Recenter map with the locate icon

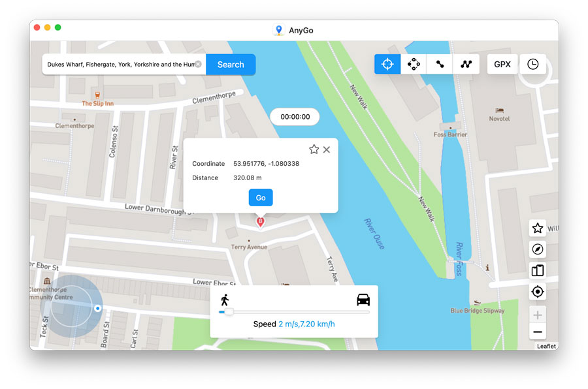tap(537, 292)
